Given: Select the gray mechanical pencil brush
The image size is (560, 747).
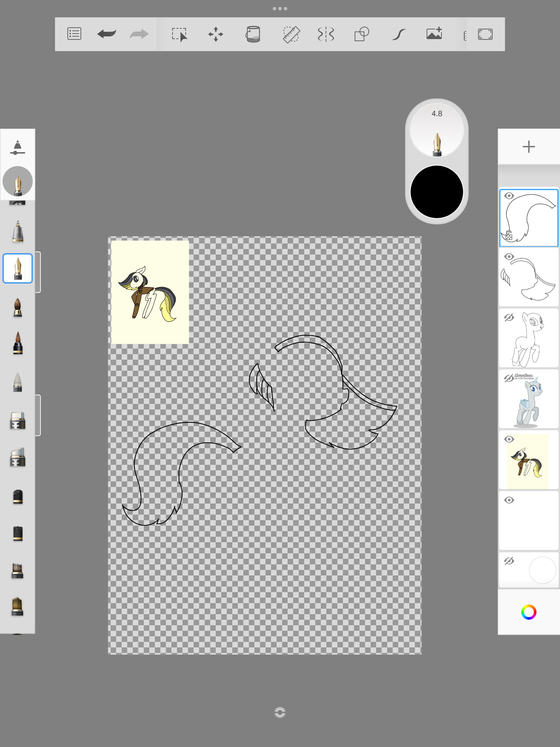Looking at the screenshot, I should 18,231.
